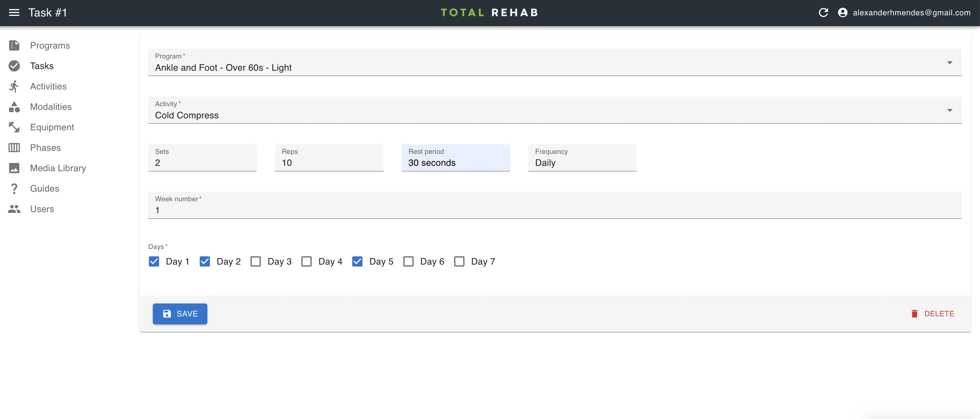Viewport: 980px width, 419px height.
Task: Click the Week number input field
Action: tap(554, 210)
